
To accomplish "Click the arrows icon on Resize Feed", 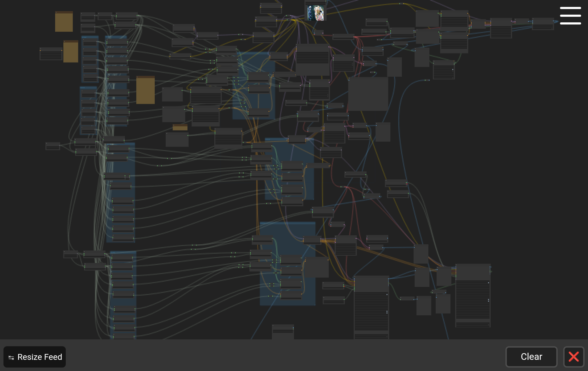I will [x=11, y=357].
